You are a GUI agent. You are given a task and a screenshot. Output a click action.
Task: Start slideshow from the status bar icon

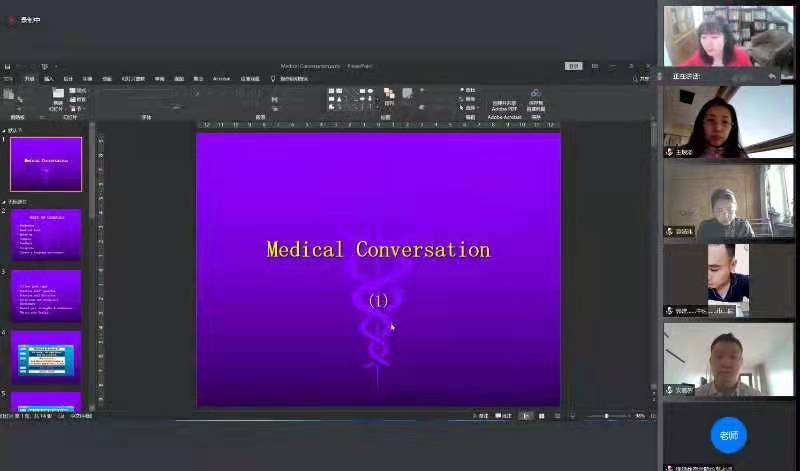(x=571, y=416)
